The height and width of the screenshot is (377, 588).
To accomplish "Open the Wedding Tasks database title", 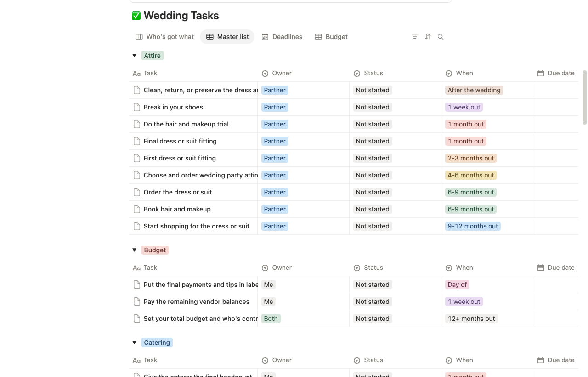I will [181, 16].
